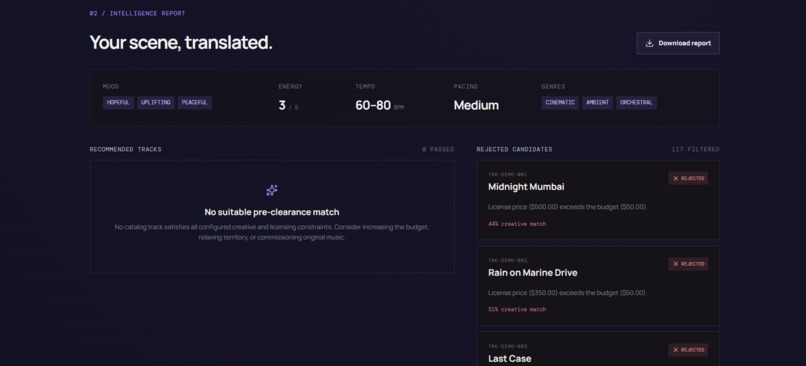Open the Rain on Marine Drive track title
This screenshot has width=806, height=366.
click(533, 273)
